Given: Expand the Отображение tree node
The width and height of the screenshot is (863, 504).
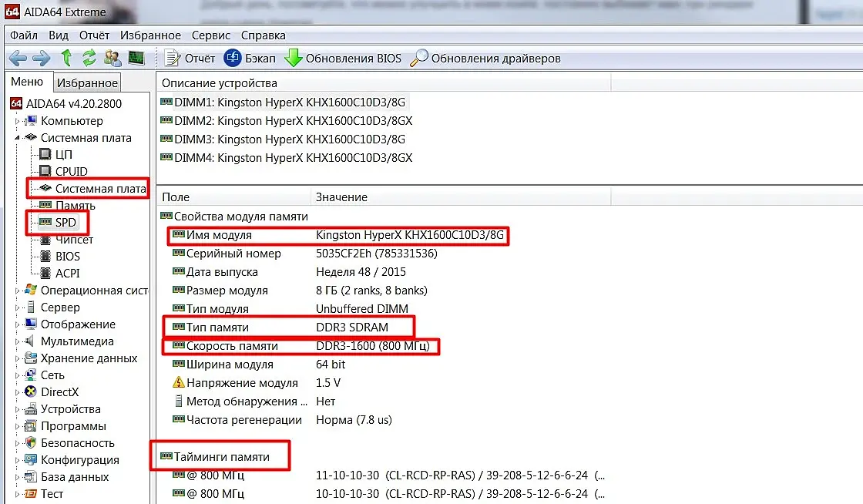Looking at the screenshot, I should point(17,324).
